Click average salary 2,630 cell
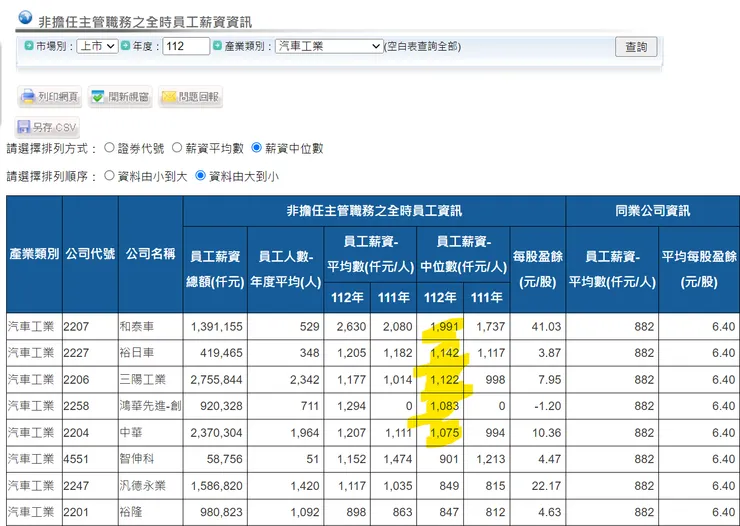 coord(347,326)
